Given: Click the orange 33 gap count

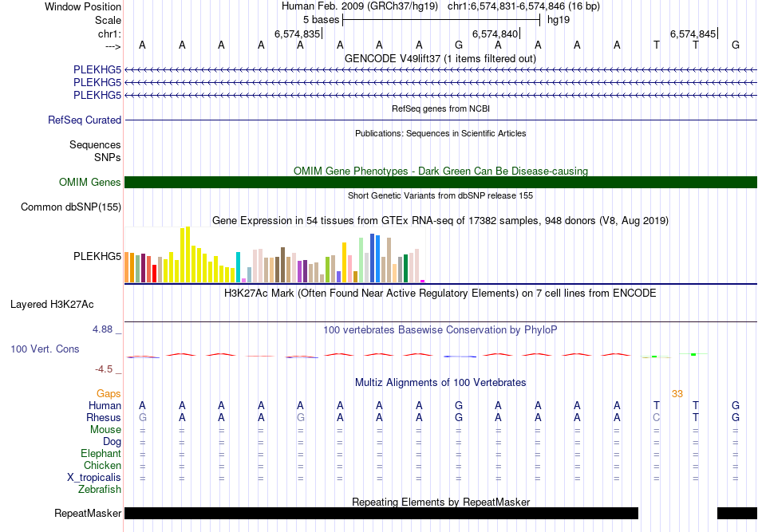Looking at the screenshot, I should click(x=677, y=394).
